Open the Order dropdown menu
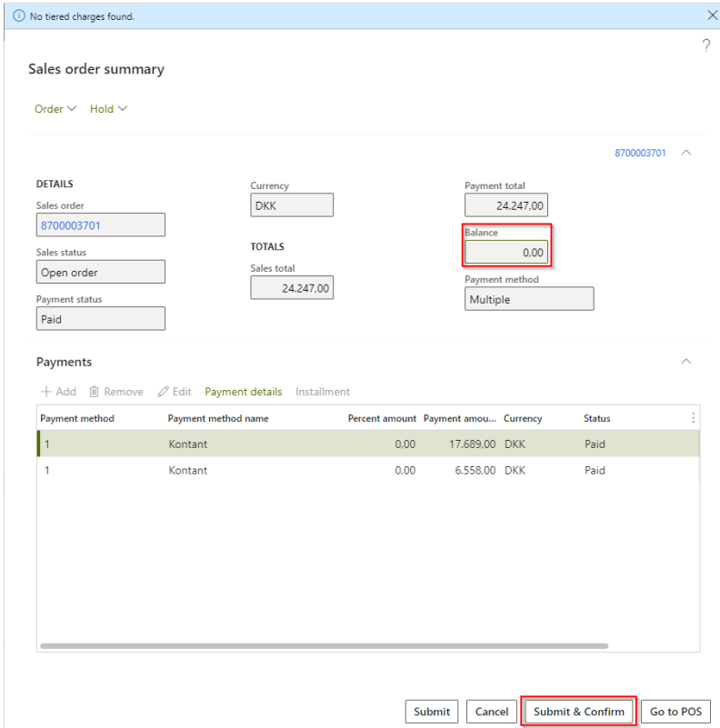The height and width of the screenshot is (728, 720). [55, 109]
